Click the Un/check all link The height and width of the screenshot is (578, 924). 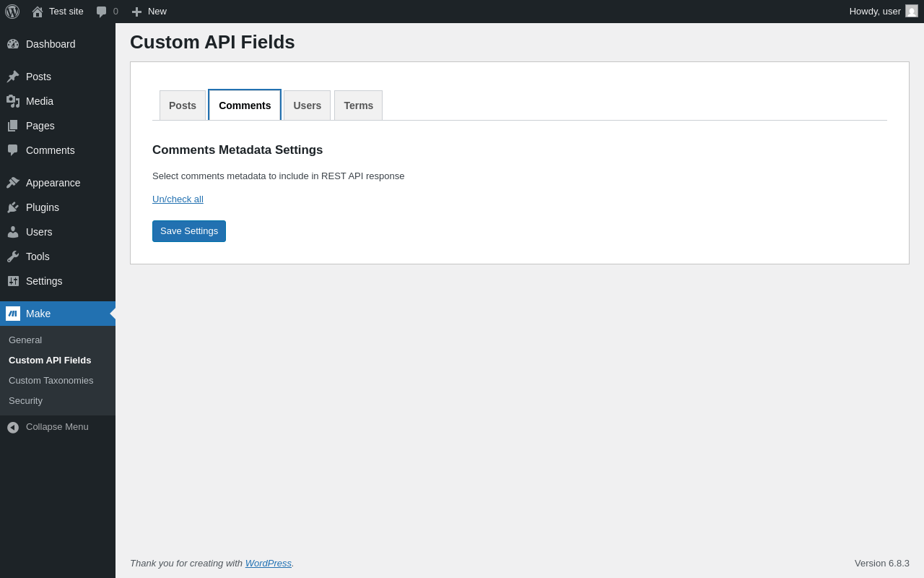(x=178, y=199)
